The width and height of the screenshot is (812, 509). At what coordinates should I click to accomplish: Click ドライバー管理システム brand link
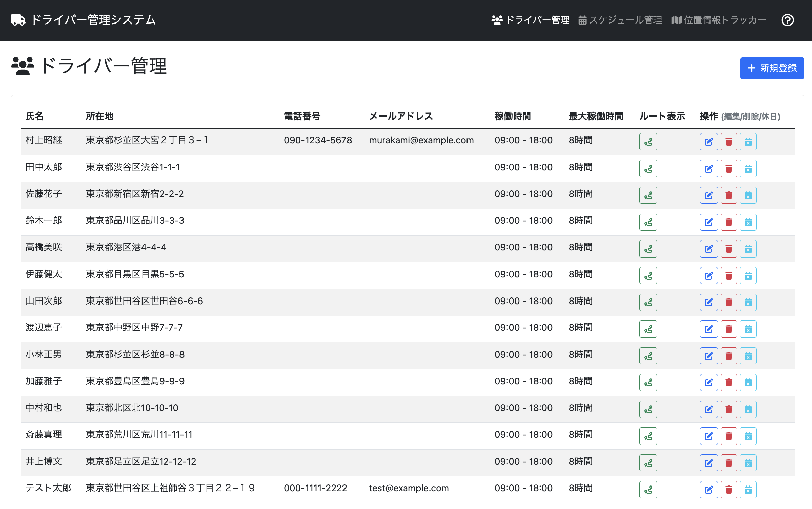pos(83,20)
